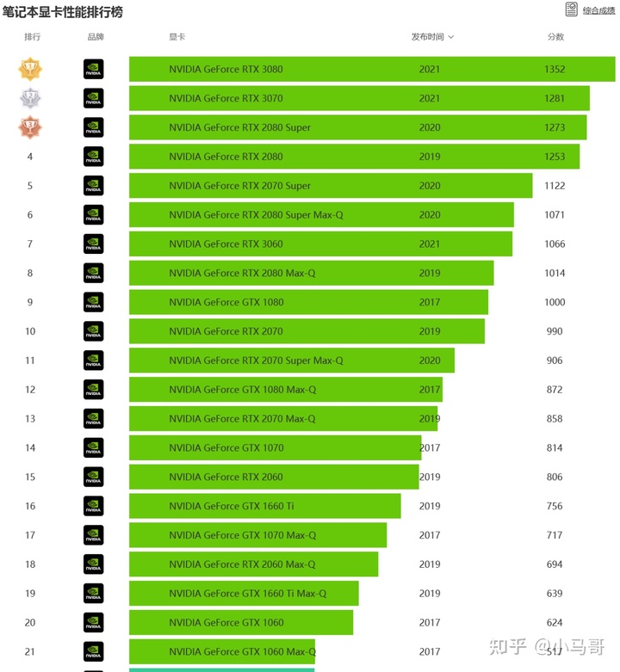Click the bronze third-place medal icon
620x672 pixels.
click(31, 127)
